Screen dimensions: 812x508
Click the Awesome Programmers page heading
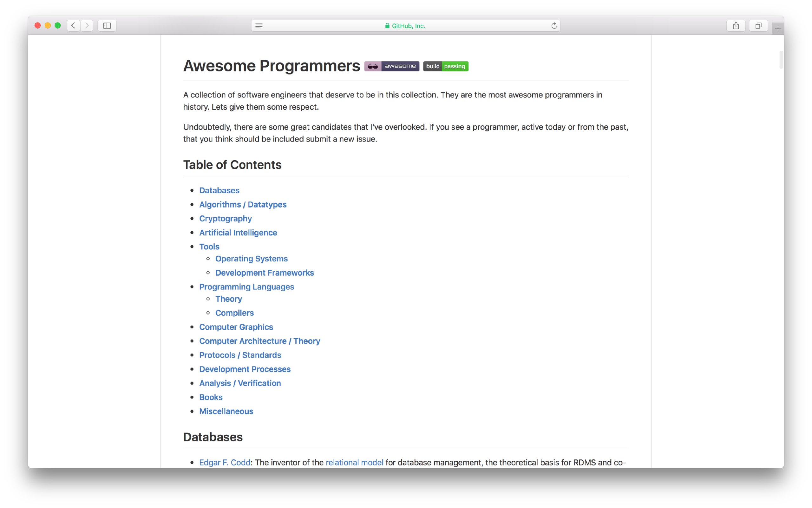271,66
